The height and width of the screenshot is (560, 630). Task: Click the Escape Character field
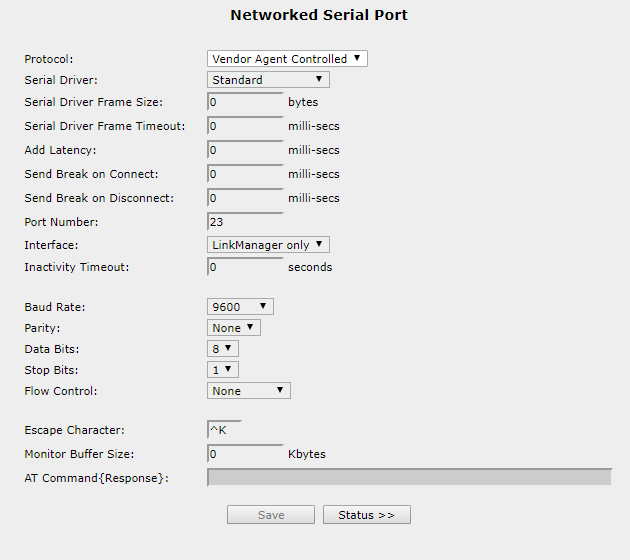tap(224, 430)
